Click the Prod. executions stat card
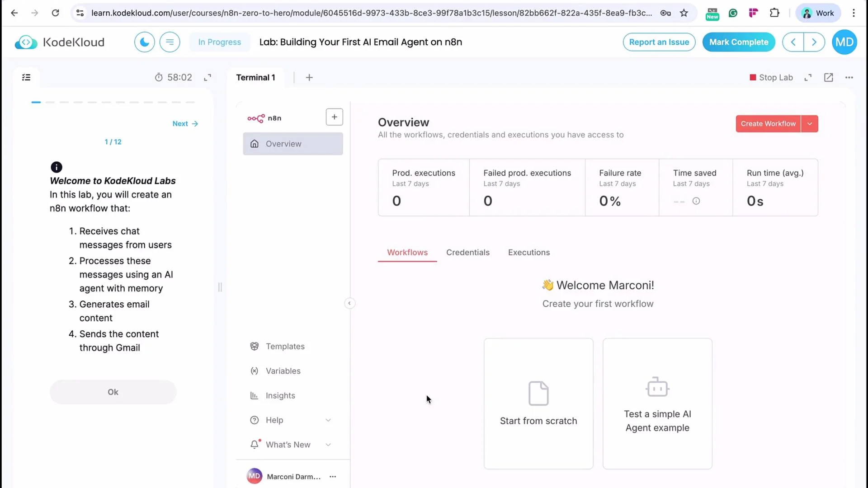Viewport: 868px width, 488px height. (424, 188)
